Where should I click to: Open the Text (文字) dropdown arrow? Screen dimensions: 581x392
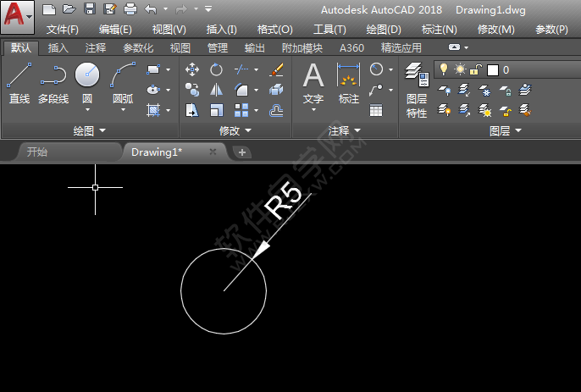tap(313, 110)
